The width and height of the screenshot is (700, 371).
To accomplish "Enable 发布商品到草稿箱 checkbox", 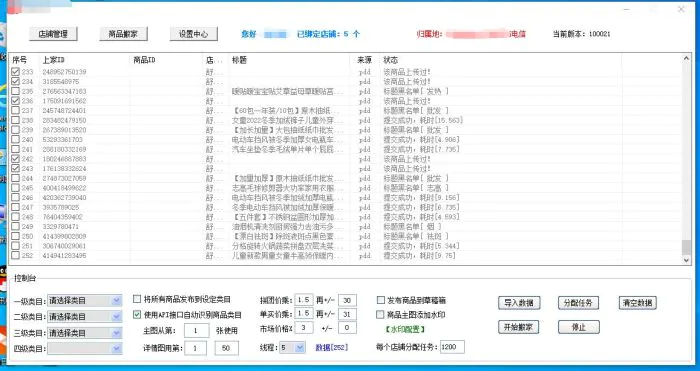I will point(381,300).
